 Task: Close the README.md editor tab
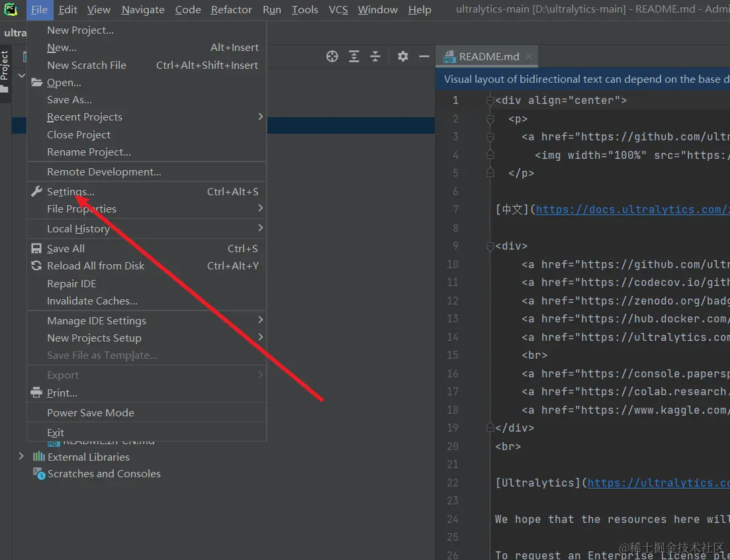pos(528,56)
